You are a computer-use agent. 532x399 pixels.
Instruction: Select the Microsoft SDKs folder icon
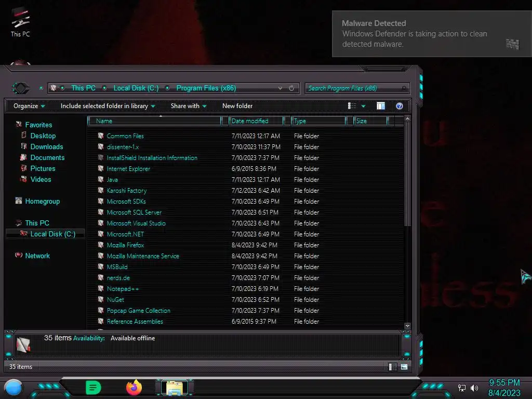tap(100, 201)
